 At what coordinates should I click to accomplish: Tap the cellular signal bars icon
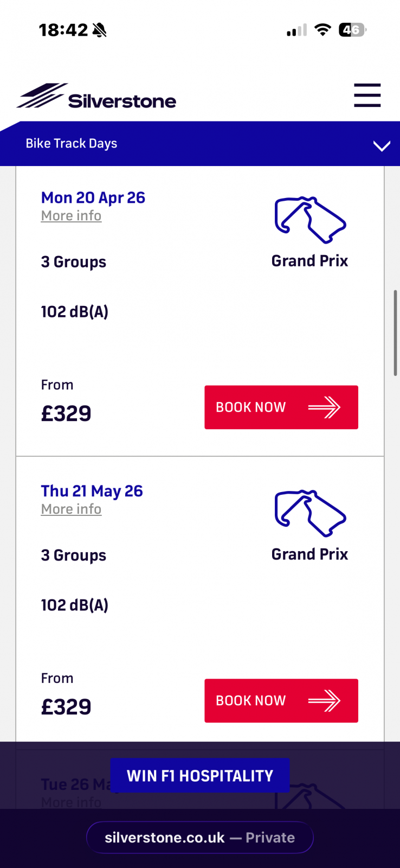(296, 30)
